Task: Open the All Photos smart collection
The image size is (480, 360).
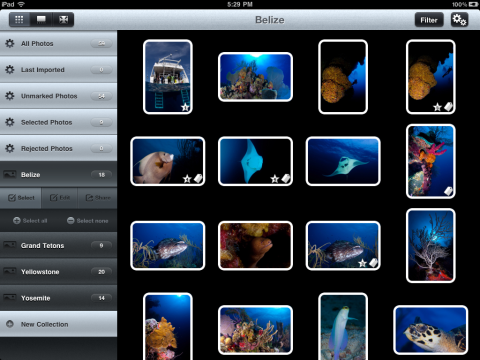Action: tap(58, 43)
